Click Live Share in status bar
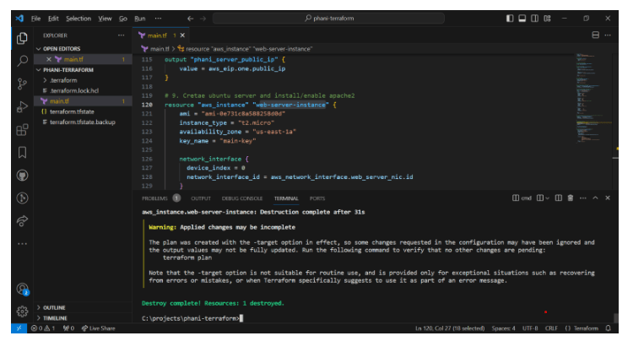Viewport: 644px width, 352px height. [x=98, y=328]
